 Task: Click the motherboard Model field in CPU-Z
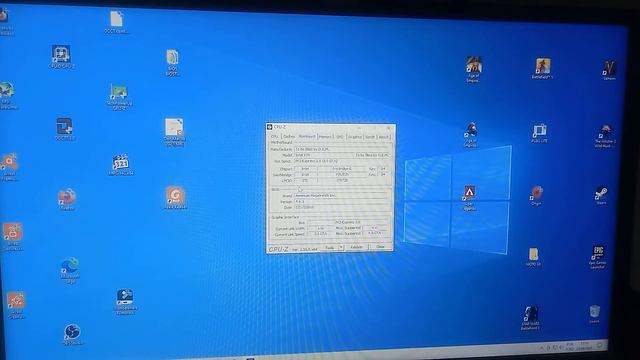[x=324, y=155]
